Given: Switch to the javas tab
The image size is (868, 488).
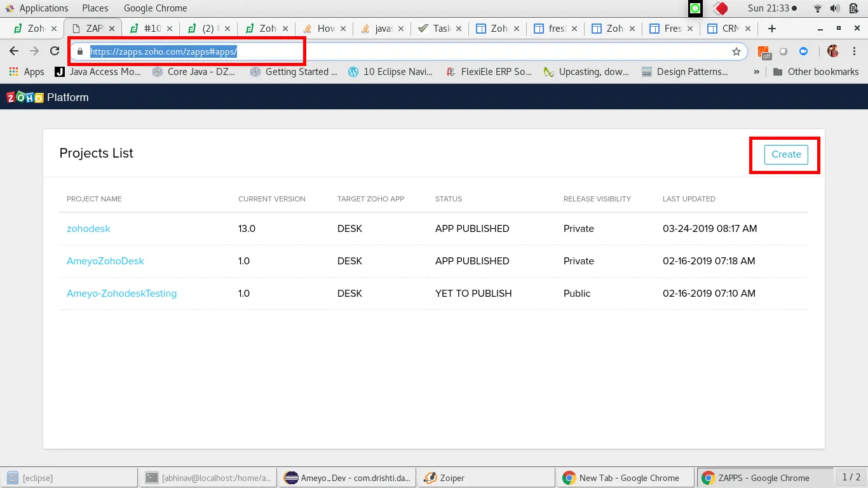Looking at the screenshot, I should 382,29.
